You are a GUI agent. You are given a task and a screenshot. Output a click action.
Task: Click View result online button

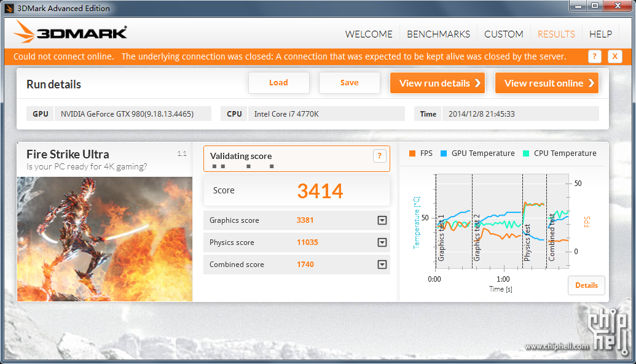click(547, 83)
